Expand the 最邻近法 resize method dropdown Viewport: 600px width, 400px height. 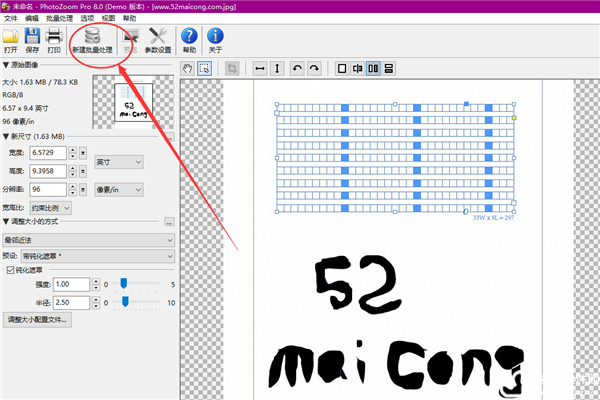pos(88,240)
